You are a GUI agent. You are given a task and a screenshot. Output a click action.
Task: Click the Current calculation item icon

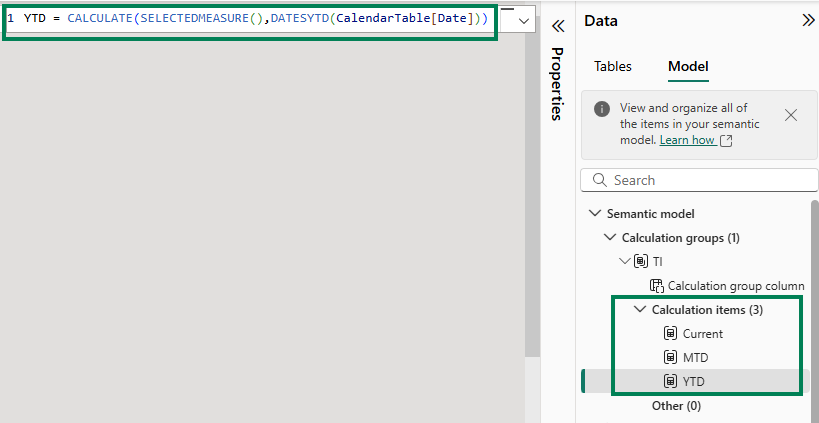pos(670,333)
